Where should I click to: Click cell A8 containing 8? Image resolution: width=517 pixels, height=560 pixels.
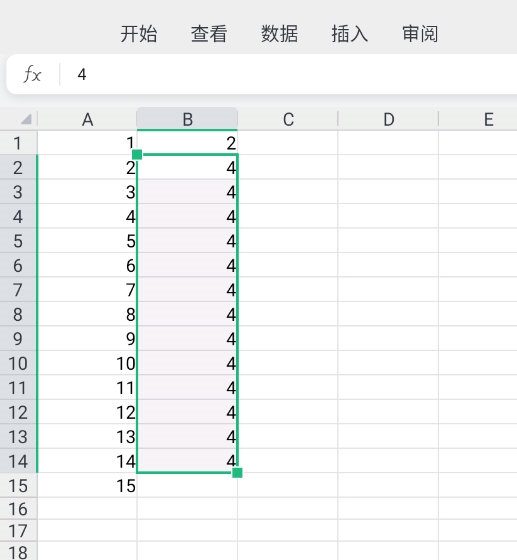click(87, 314)
